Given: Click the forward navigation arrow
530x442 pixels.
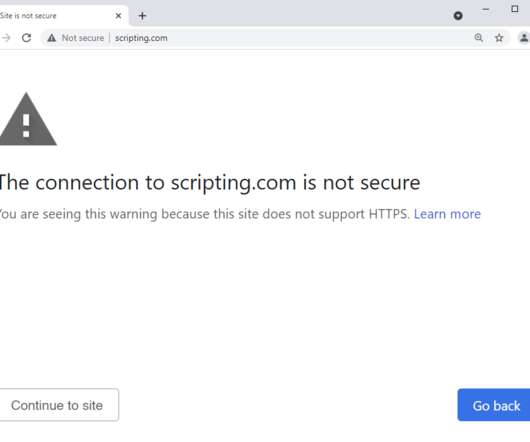Looking at the screenshot, I should point(6,38).
